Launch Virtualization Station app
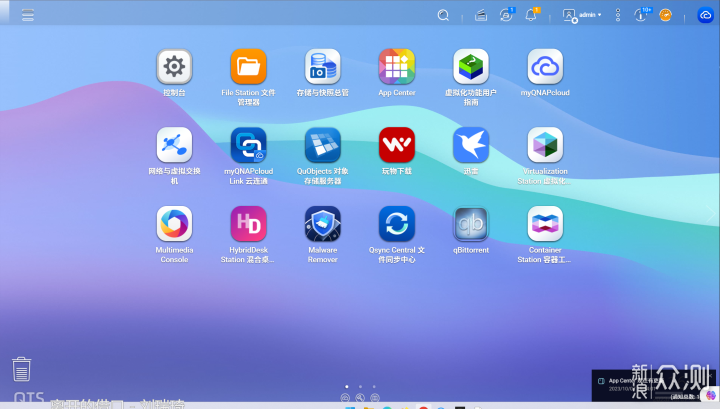Screen dimensions: 720x409 point(545,145)
